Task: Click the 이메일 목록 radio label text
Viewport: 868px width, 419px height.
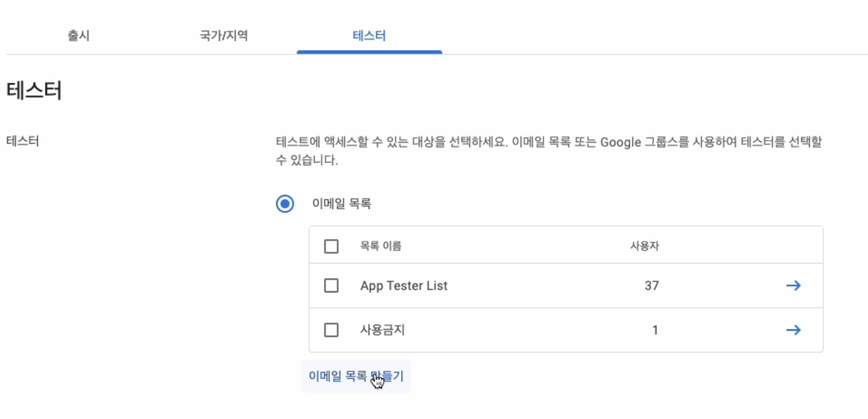Action: click(342, 204)
